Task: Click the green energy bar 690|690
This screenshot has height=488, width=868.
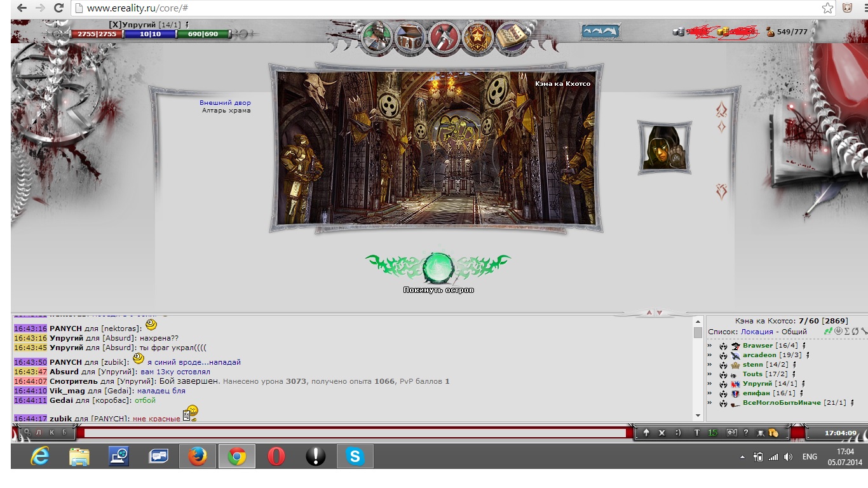Action: pos(203,34)
